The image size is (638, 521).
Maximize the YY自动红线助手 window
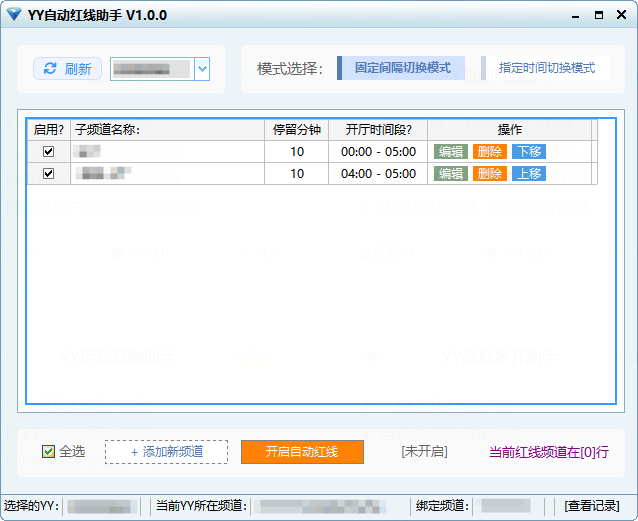point(599,15)
